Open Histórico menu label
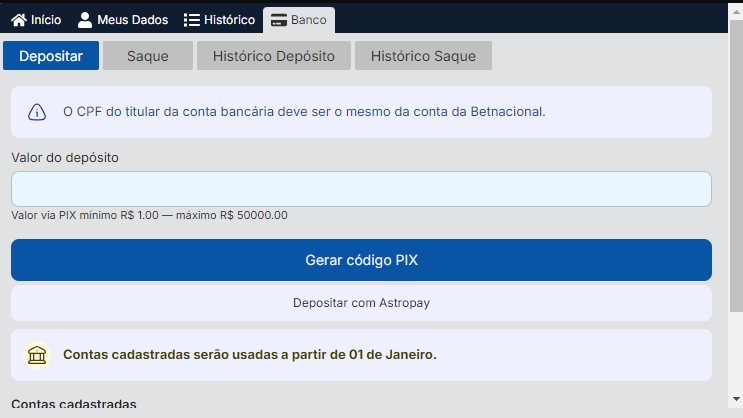This screenshot has height=418, width=743. tap(229, 20)
